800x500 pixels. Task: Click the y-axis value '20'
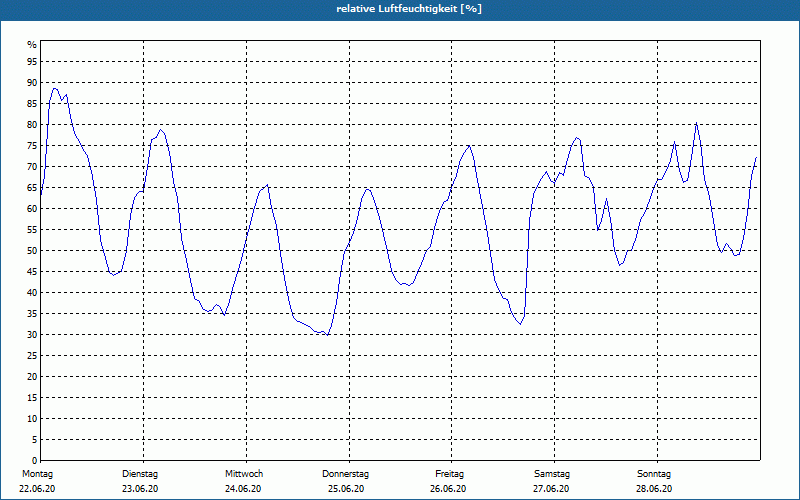coord(32,377)
